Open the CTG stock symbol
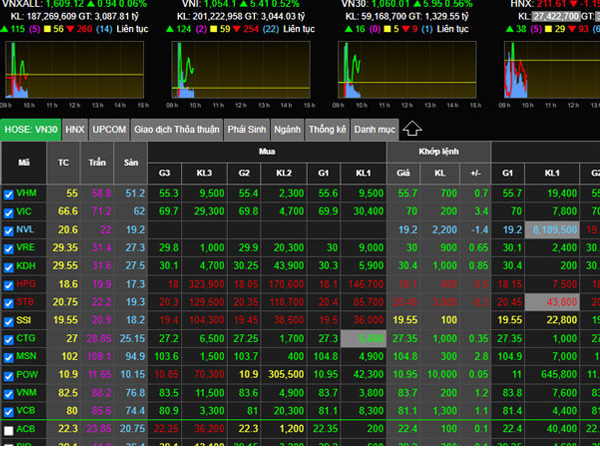Viewport: 600px width, 450px height. (26, 338)
